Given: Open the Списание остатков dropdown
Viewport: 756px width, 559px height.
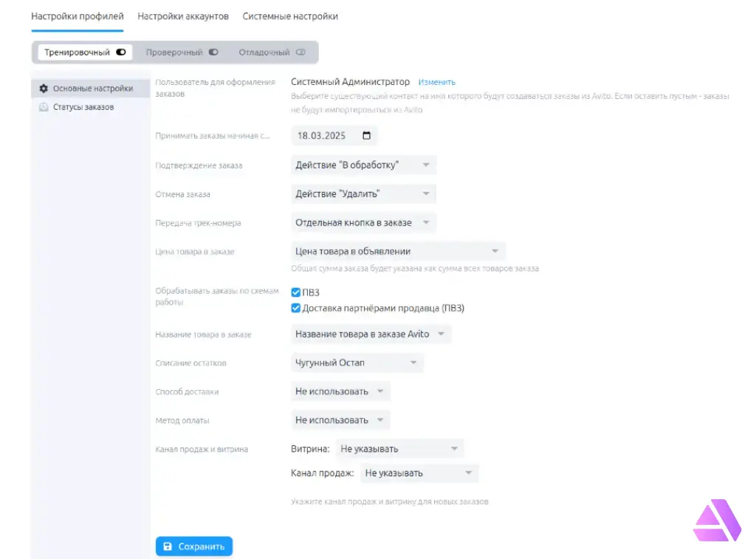Looking at the screenshot, I should 356,363.
